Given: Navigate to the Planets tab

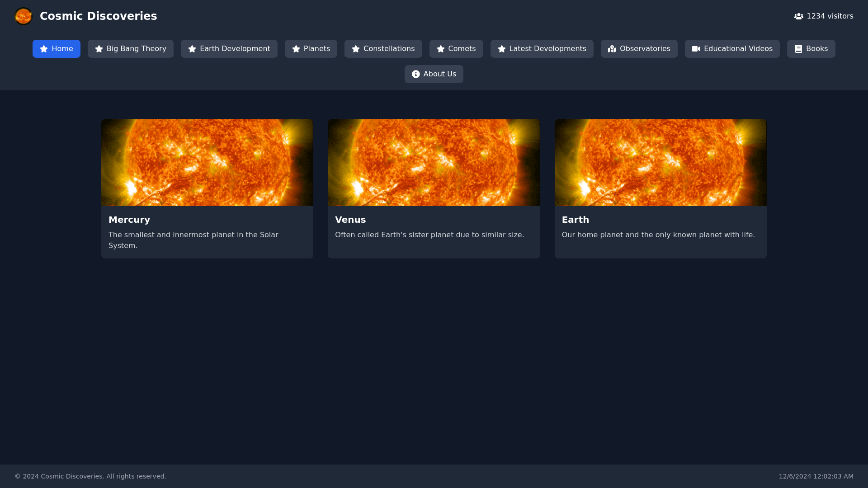Looking at the screenshot, I should tap(311, 49).
